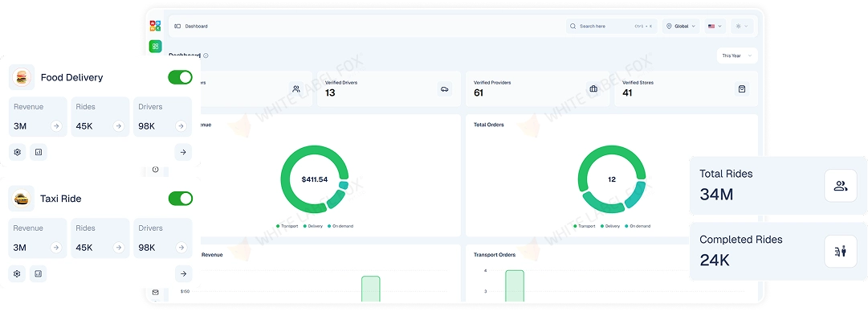This screenshot has height=312, width=868.
Task: Click the small circular icon below Food Delivery card
Action: coord(156,170)
